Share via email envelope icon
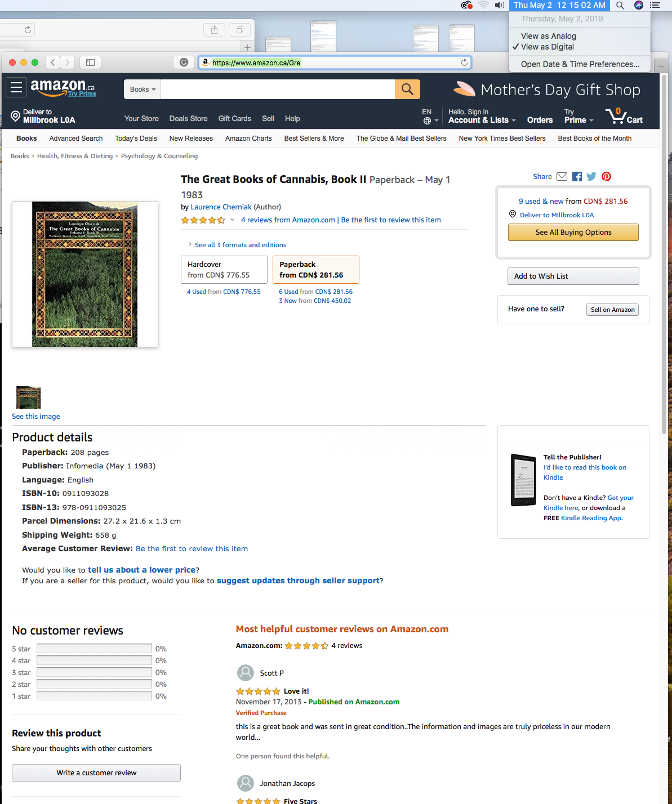Image resolution: width=672 pixels, height=804 pixels. coord(562,176)
